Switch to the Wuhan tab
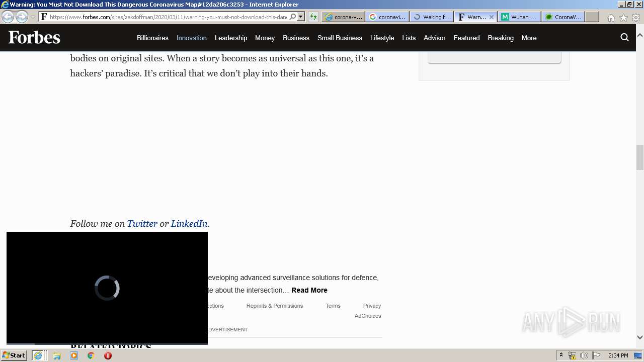 click(x=519, y=17)
